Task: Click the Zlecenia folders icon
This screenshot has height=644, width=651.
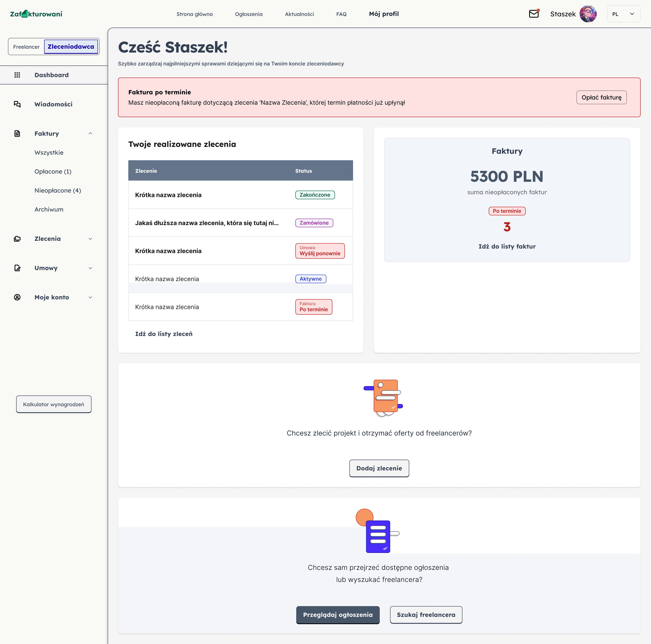Action: (x=17, y=239)
